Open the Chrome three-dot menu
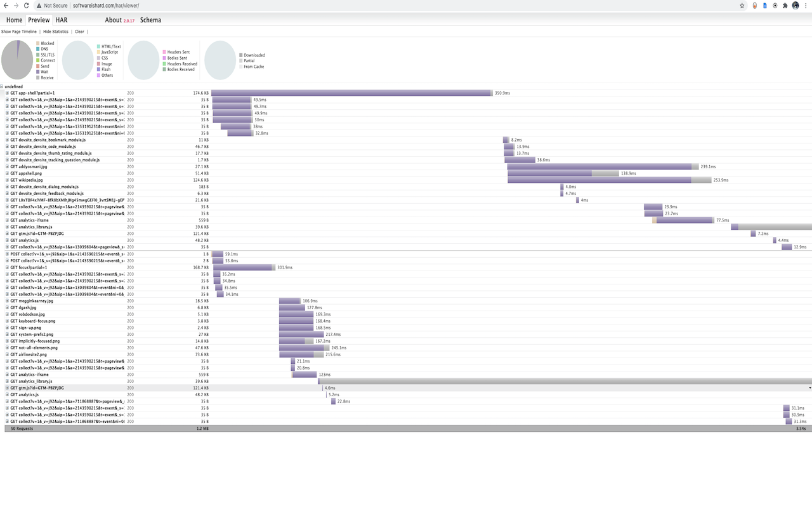Image resolution: width=812 pixels, height=508 pixels. [806, 6]
